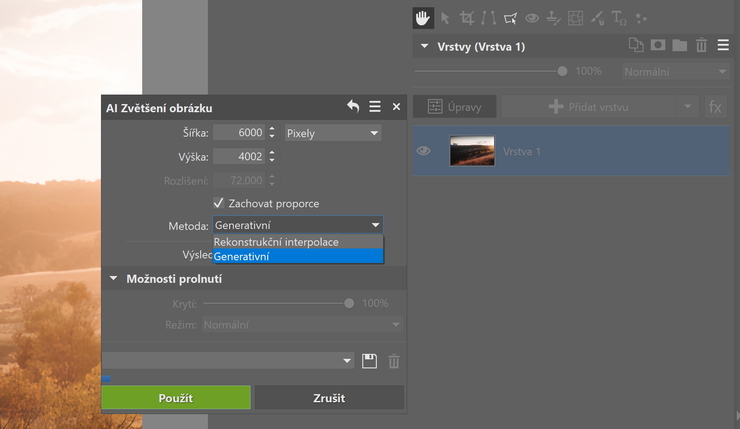
Task: Click the delete layer trash icon
Action: tap(701, 46)
